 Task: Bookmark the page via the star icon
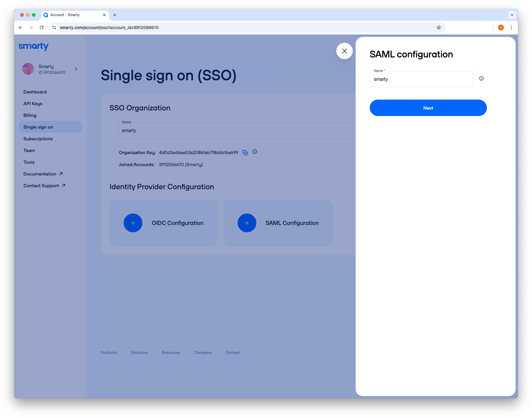(439, 27)
